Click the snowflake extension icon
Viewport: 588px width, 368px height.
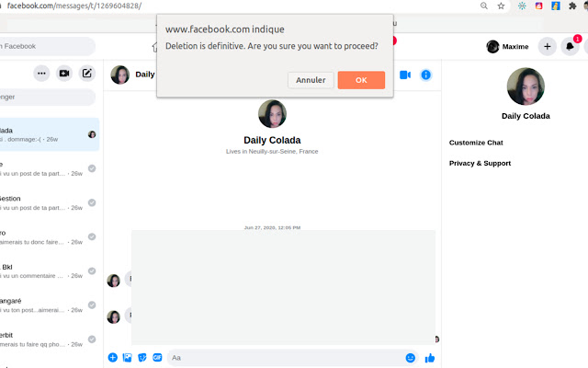tap(522, 6)
